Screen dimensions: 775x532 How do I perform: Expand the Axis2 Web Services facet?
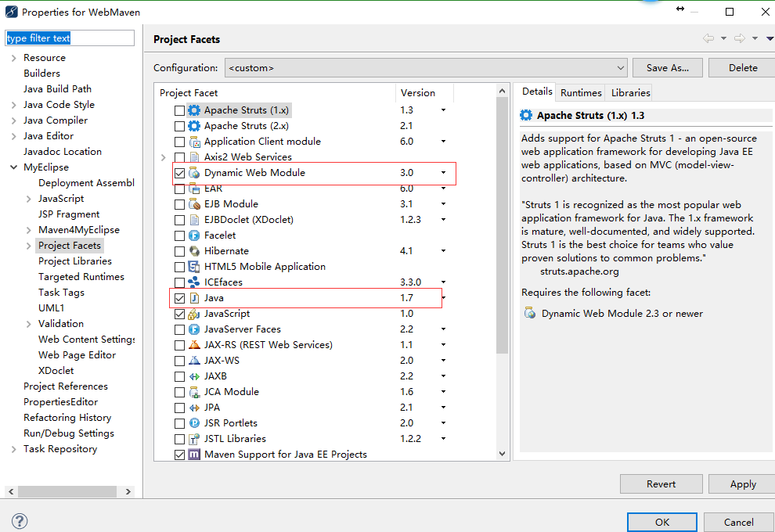(x=164, y=157)
